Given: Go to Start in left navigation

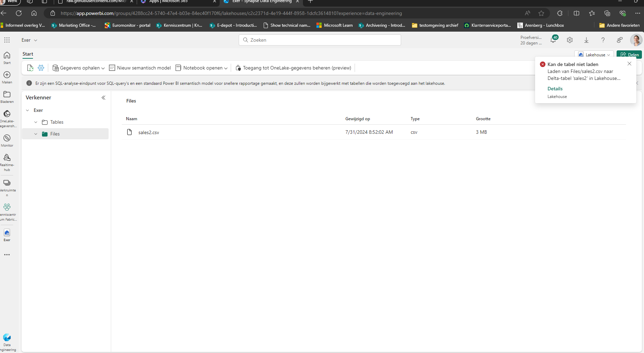Looking at the screenshot, I should click(x=7, y=58).
